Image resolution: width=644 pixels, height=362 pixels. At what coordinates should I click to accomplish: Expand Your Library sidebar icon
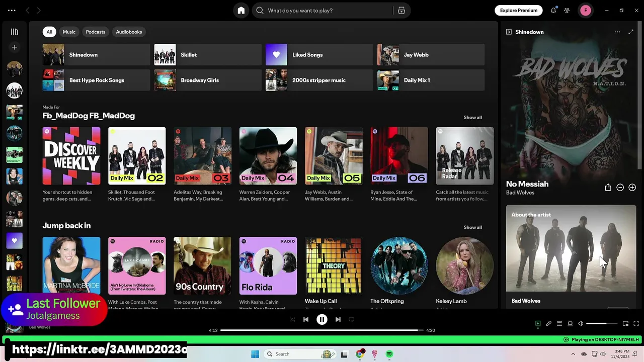(x=14, y=32)
